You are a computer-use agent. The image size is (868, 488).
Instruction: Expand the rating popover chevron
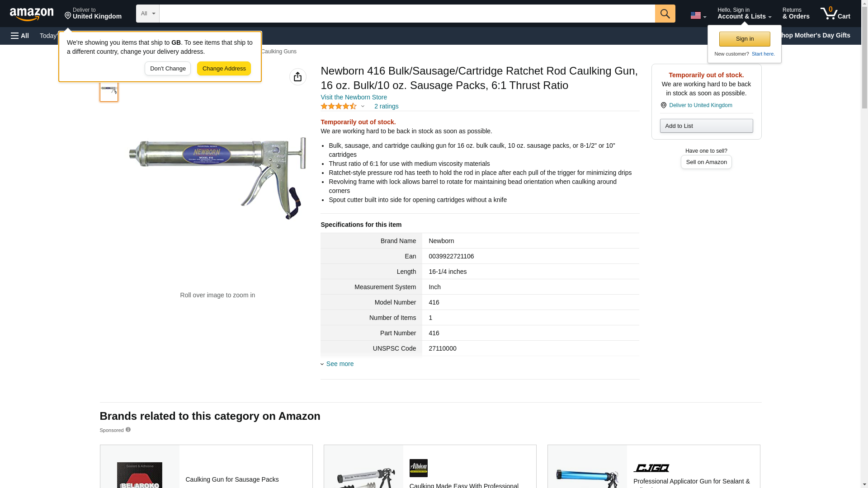(x=363, y=106)
